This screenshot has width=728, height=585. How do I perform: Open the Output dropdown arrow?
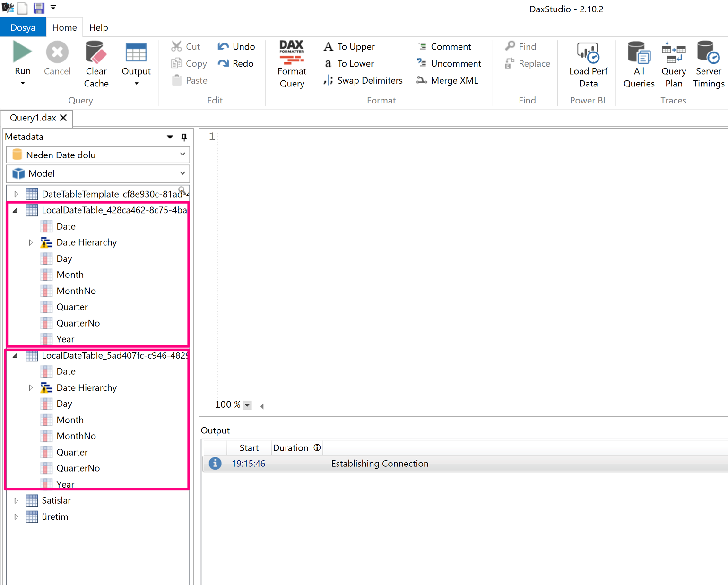136,84
